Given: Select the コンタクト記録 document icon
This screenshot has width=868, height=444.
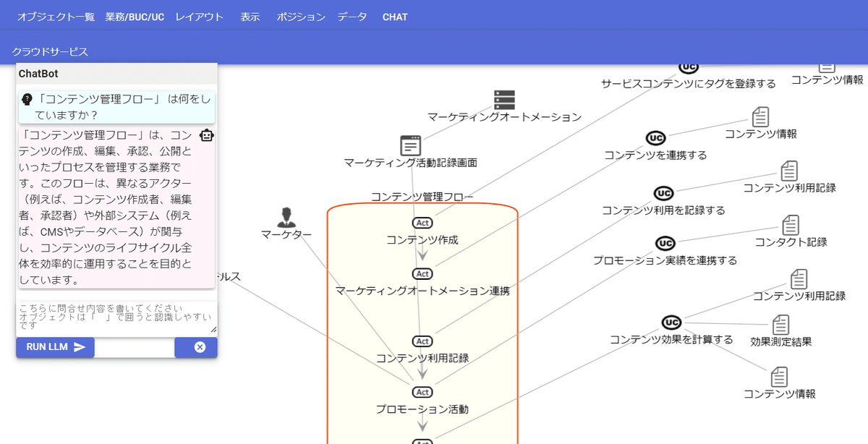Looking at the screenshot, I should (791, 225).
